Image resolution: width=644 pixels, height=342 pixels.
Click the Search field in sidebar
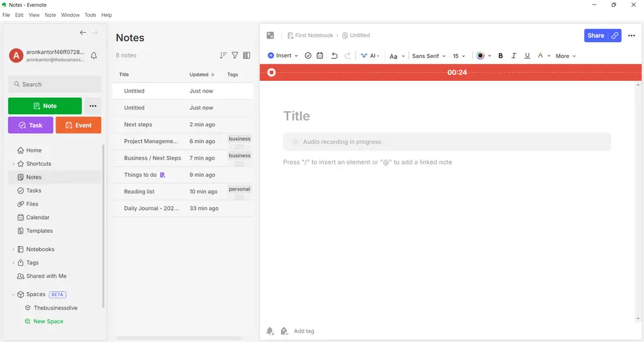(55, 84)
